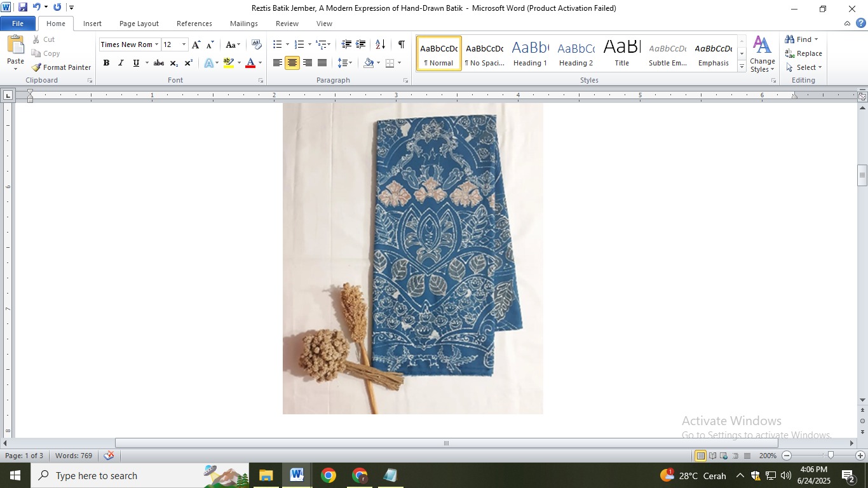Screen dimensions: 868x488
Task: Click the Clear Formatting icon
Action: pyautogui.click(x=257, y=44)
